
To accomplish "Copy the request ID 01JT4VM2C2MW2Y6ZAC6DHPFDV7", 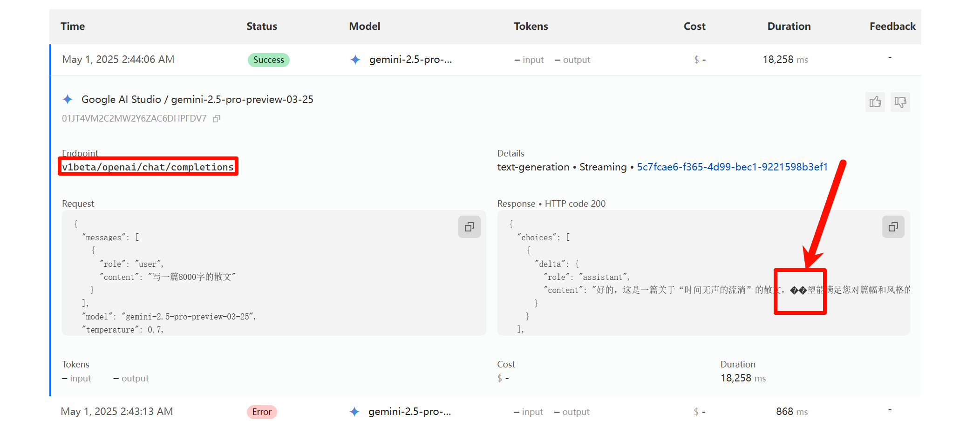I will point(217,119).
